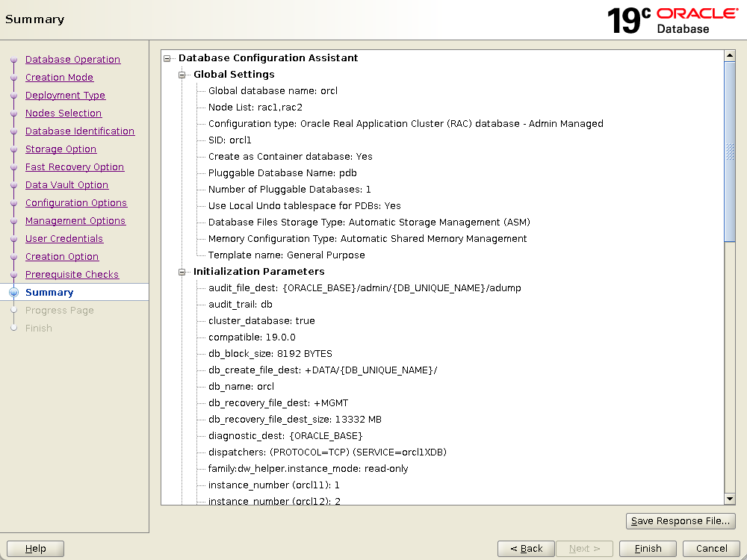Open Help for the installer
This screenshot has width=747, height=560.
tap(35, 548)
